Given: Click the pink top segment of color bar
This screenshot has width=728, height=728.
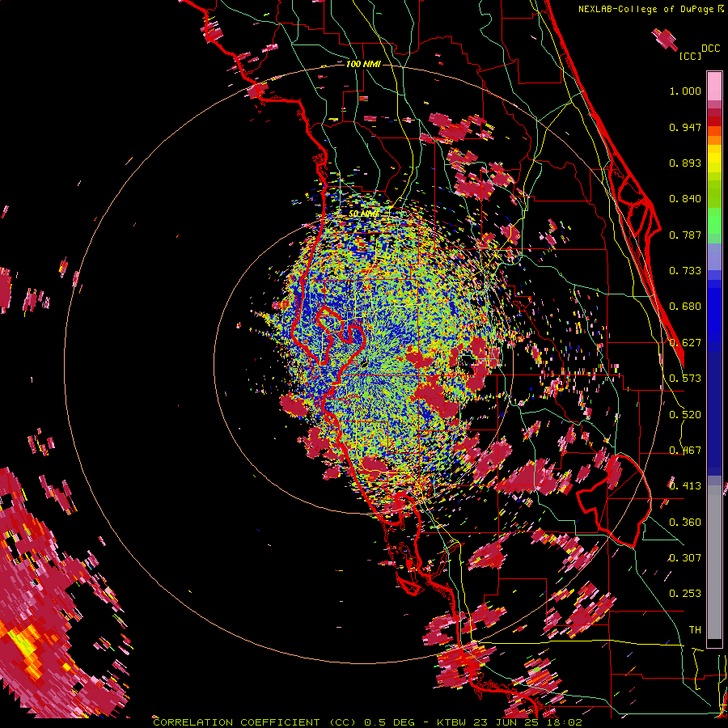Looking at the screenshot, I should click(x=714, y=87).
